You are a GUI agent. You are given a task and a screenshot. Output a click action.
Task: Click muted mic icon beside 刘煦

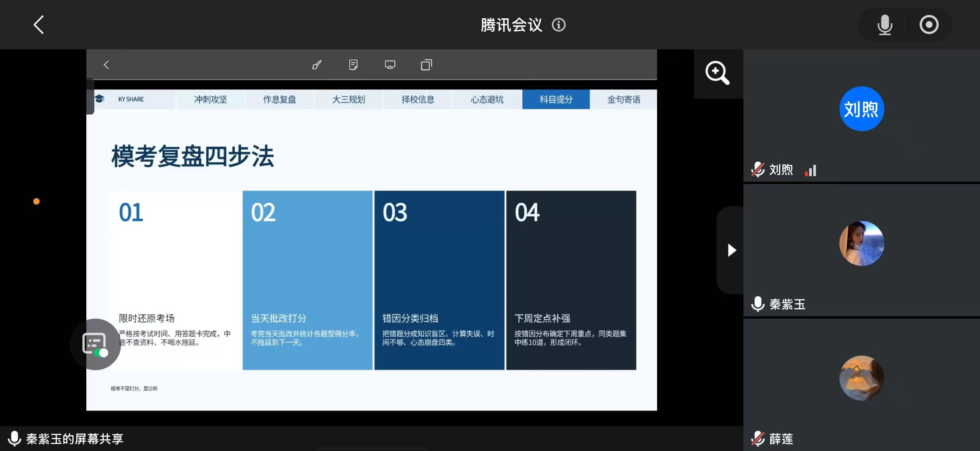click(x=758, y=169)
